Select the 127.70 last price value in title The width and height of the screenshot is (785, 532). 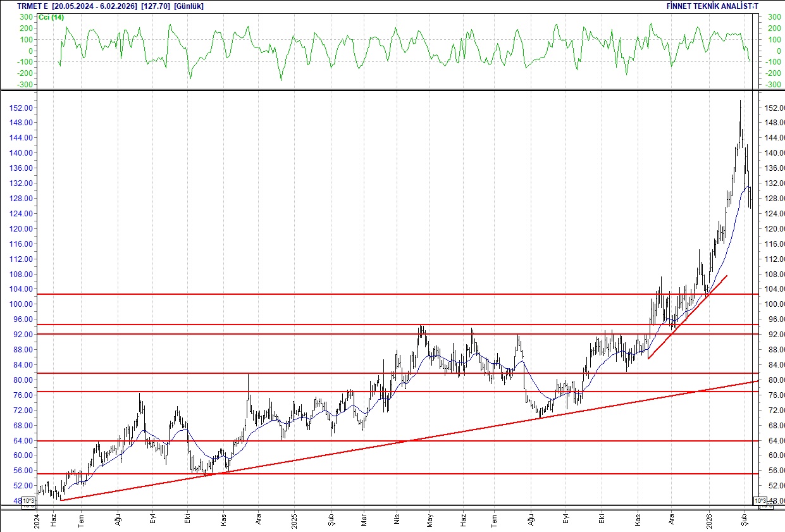point(154,6)
